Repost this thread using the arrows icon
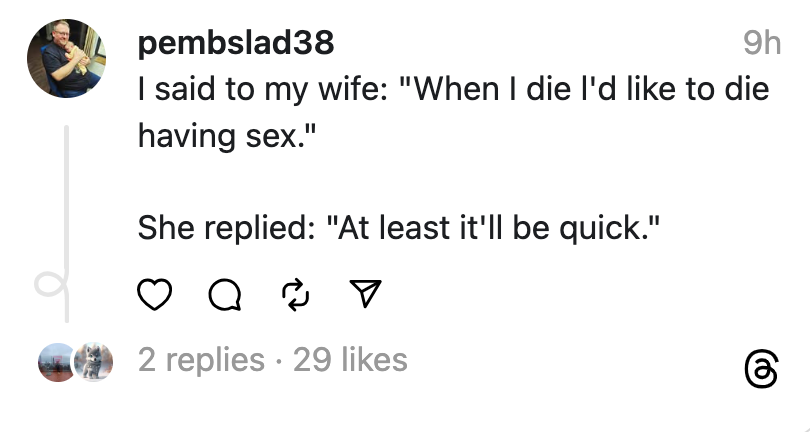This screenshot has height=432, width=810. point(295,294)
